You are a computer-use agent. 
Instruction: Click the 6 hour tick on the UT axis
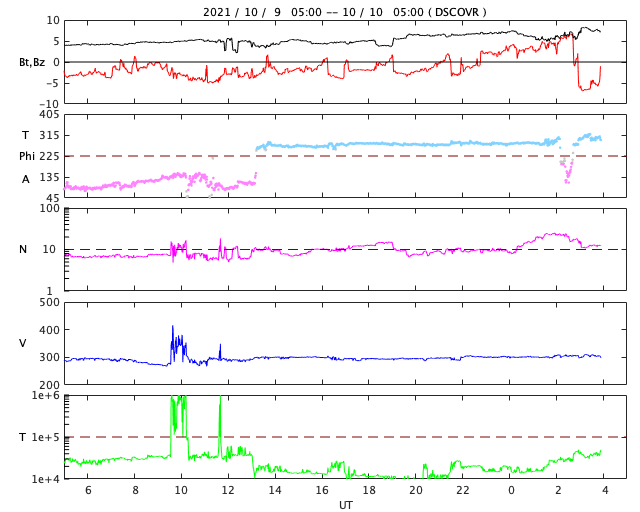coord(88,490)
